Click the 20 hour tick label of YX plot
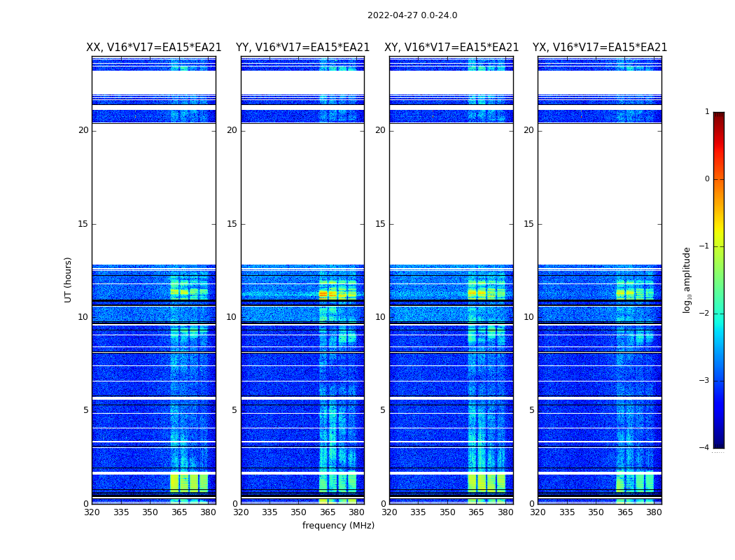This screenshot has width=735, height=560. click(x=528, y=130)
